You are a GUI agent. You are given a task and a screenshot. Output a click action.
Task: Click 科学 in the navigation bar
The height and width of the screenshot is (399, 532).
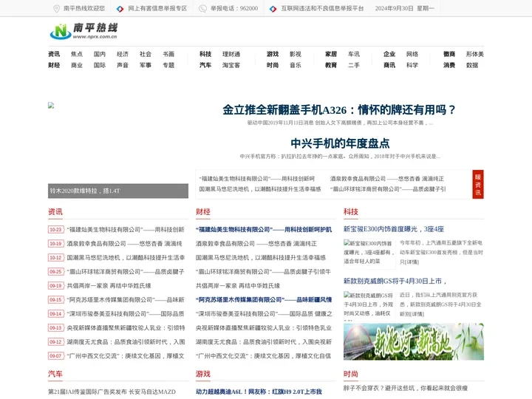[x=412, y=65]
